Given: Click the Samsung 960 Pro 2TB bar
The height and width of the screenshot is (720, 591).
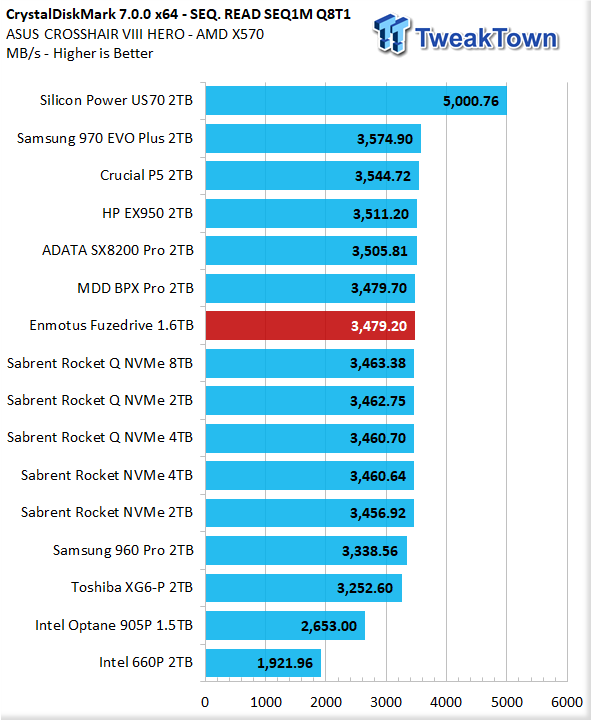Looking at the screenshot, I should point(306,551).
